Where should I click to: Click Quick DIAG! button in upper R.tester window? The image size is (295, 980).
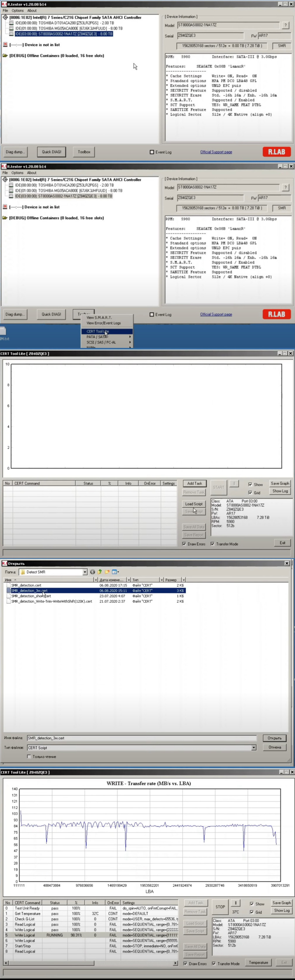(x=51, y=152)
